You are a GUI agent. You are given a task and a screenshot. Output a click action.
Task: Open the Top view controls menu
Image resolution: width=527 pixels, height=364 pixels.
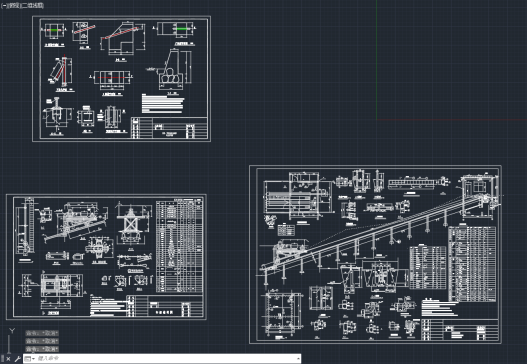click(13, 6)
